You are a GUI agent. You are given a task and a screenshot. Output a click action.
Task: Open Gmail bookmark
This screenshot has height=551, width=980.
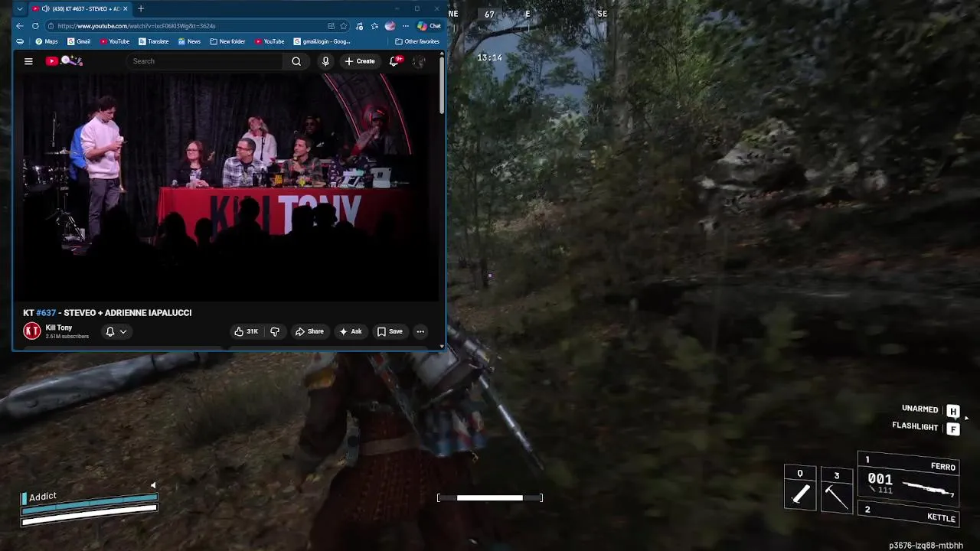tap(79, 41)
